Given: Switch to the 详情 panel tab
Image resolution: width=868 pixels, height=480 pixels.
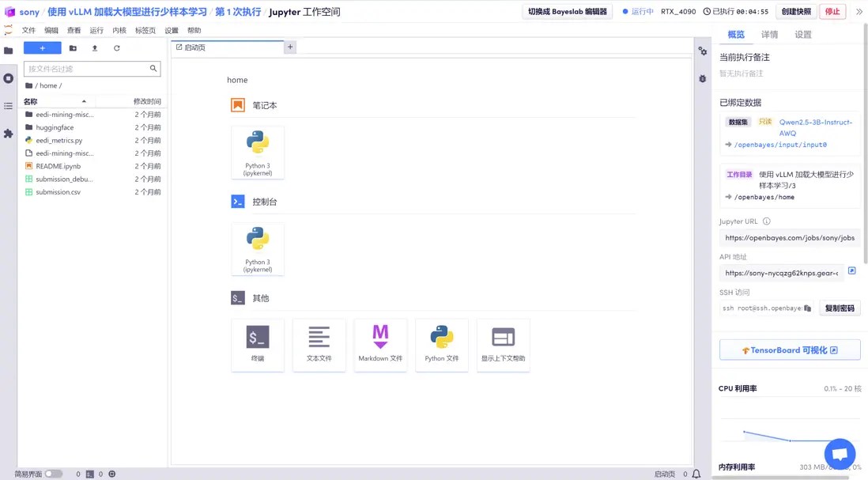Looking at the screenshot, I should (769, 34).
